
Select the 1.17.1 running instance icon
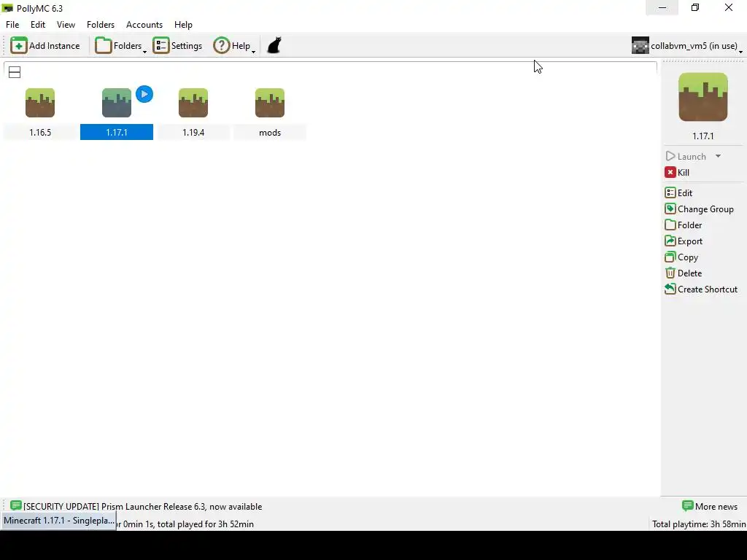pyautogui.click(x=117, y=103)
